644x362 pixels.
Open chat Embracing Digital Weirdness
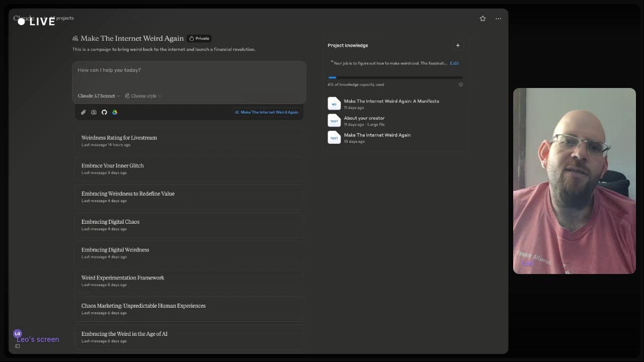point(189,253)
